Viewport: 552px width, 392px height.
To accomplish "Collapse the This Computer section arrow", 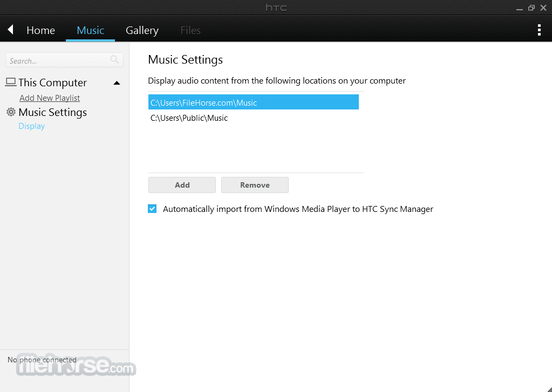I will pos(117,83).
